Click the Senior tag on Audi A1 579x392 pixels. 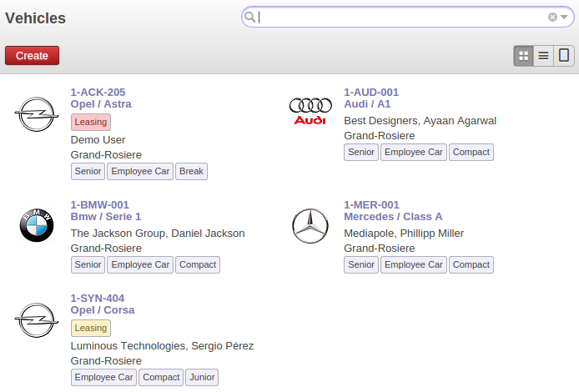pyautogui.click(x=361, y=152)
